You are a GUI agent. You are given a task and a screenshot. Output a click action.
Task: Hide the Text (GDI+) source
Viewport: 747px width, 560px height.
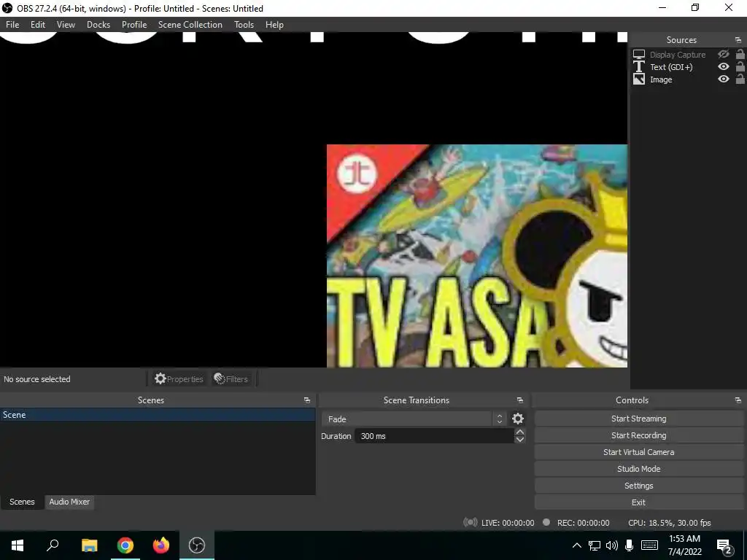point(723,66)
